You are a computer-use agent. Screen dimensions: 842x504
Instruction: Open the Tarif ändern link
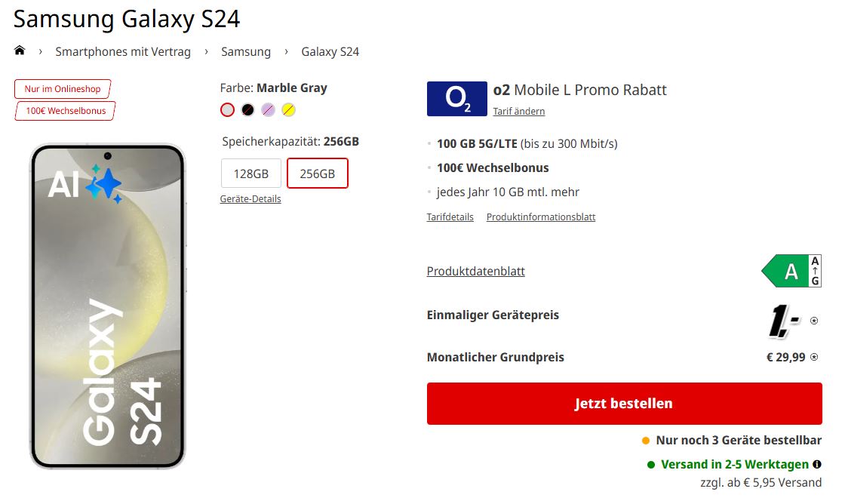(519, 112)
